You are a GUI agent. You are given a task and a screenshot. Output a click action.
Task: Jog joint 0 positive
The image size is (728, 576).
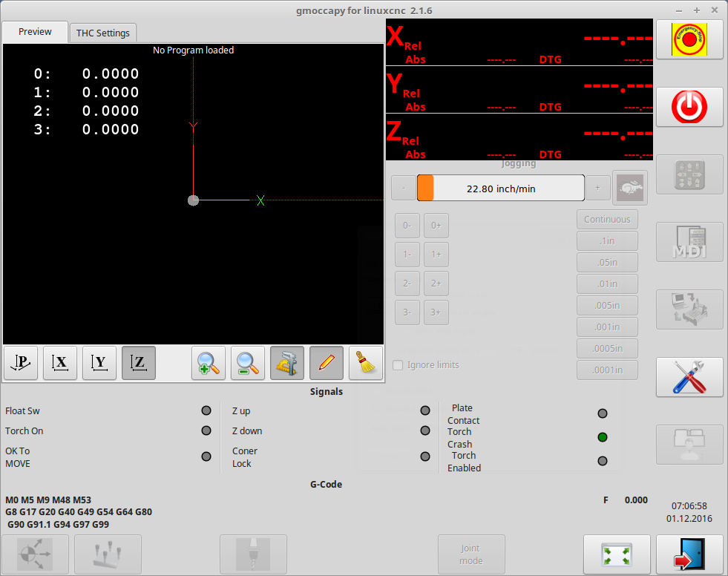tap(436, 226)
